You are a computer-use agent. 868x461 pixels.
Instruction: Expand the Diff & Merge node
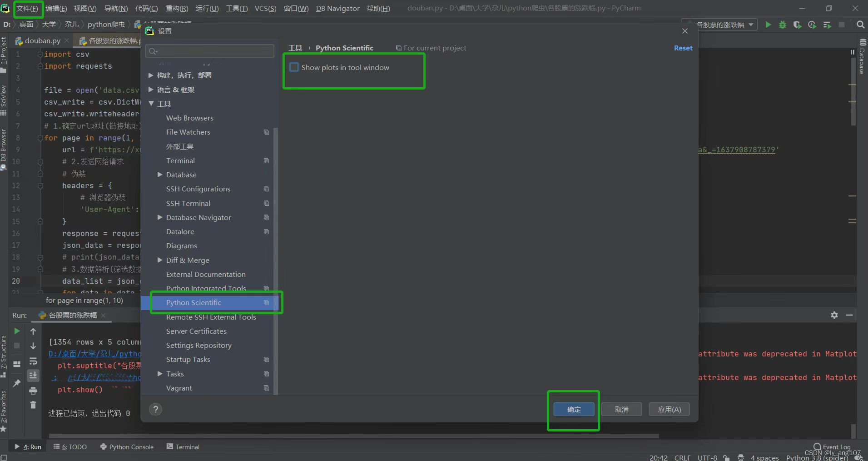(160, 260)
